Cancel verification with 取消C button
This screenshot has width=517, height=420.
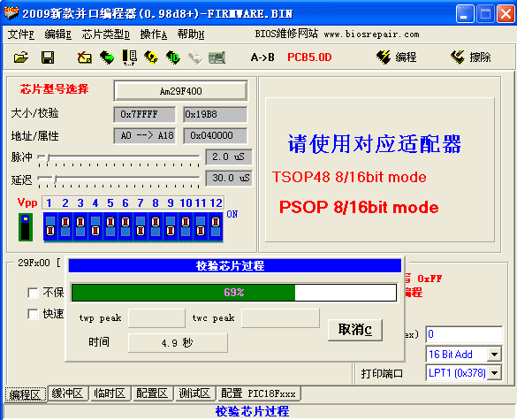pyautogui.click(x=355, y=330)
